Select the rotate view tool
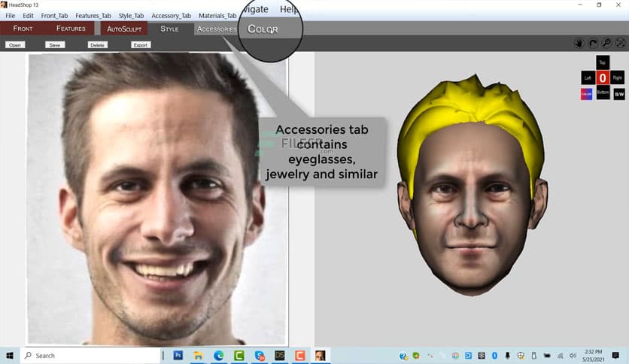Screen dimensions: 629x364 pyautogui.click(x=593, y=44)
